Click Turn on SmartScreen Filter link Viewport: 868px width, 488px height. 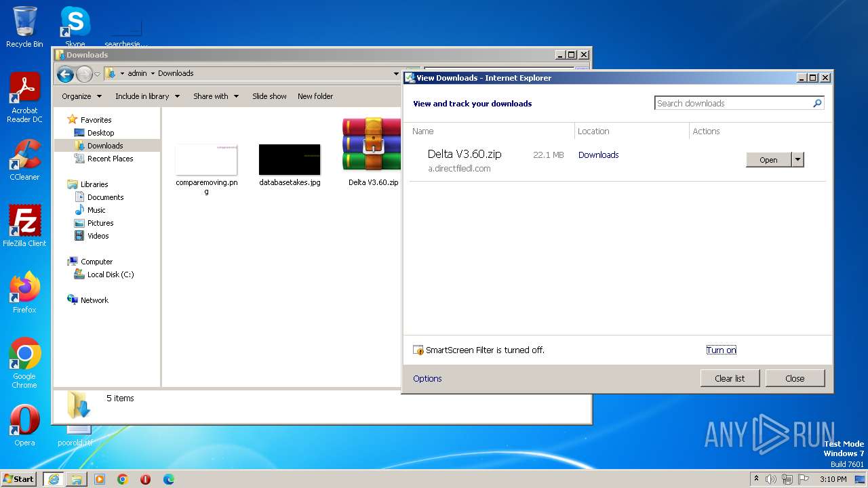tap(721, 350)
